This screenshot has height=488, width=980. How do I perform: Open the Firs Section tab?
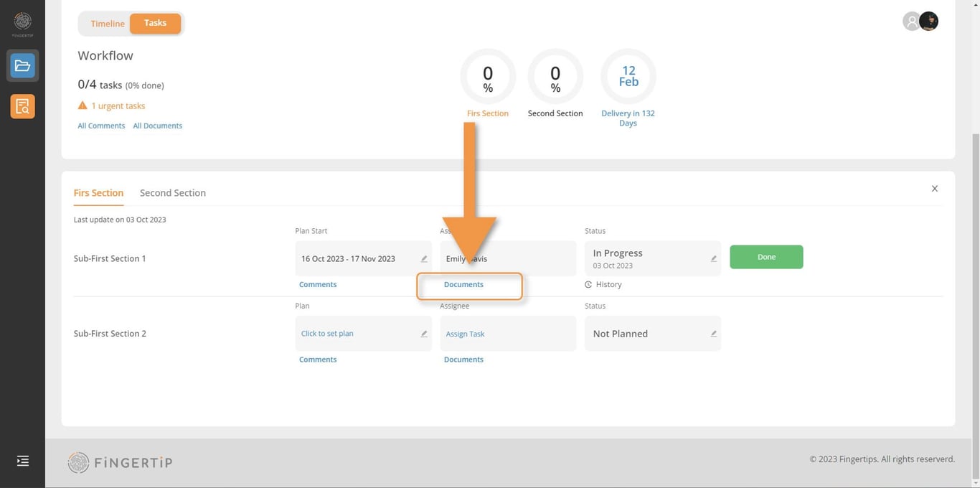click(98, 193)
